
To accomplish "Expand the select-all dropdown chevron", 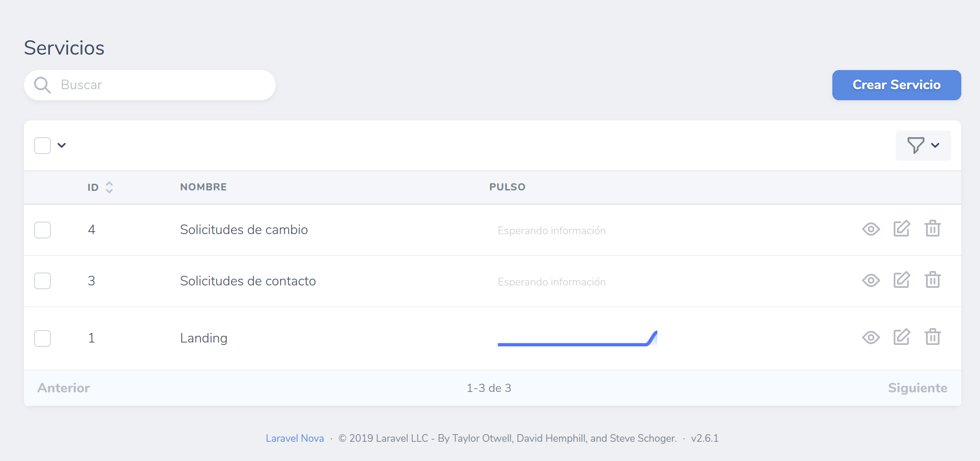I will click(x=62, y=145).
